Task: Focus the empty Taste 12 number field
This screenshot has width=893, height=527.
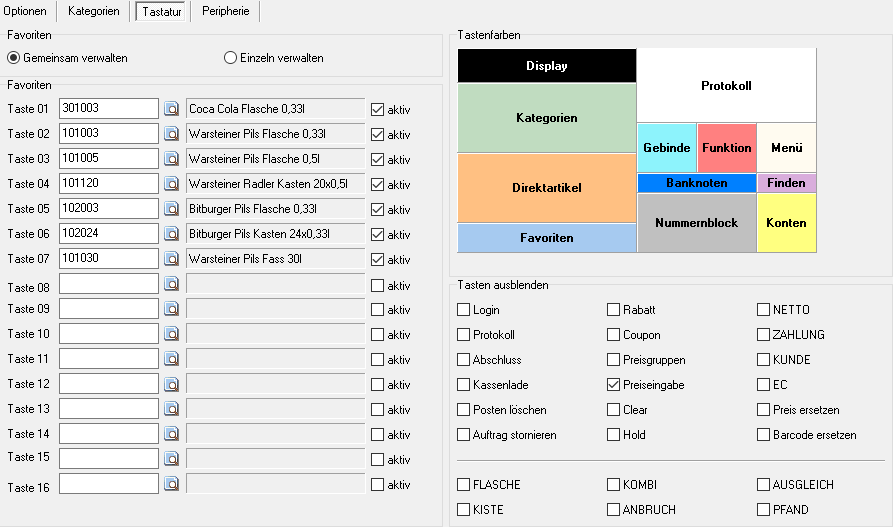Action: (x=109, y=384)
